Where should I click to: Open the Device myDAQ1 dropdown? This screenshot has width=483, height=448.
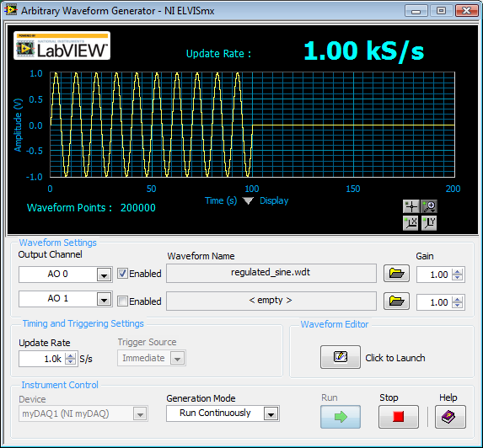pyautogui.click(x=140, y=414)
